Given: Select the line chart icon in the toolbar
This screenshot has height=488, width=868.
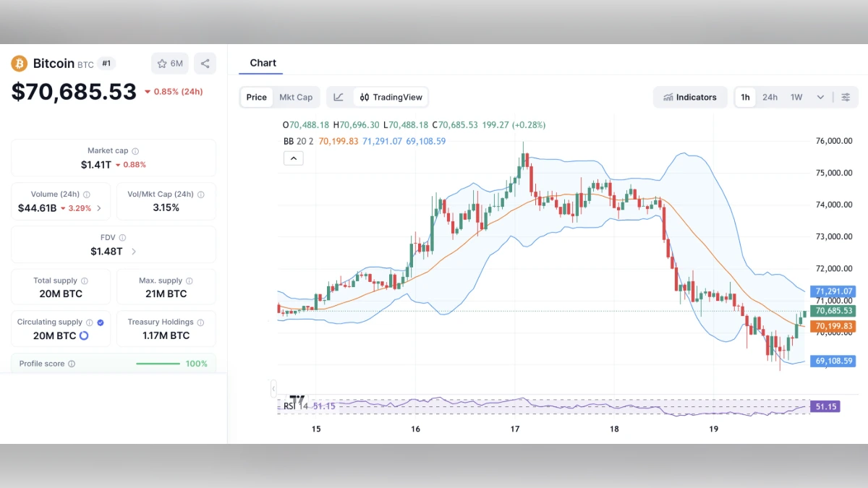Looking at the screenshot, I should 338,97.
